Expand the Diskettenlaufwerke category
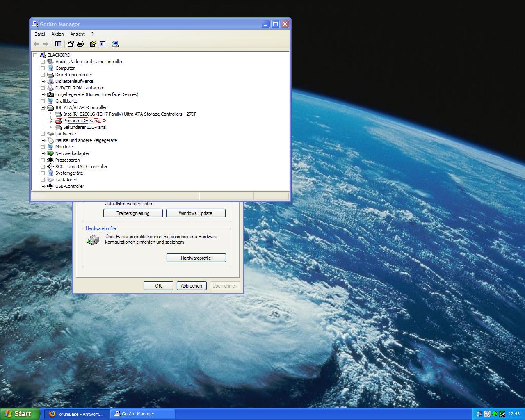 pyautogui.click(x=43, y=81)
